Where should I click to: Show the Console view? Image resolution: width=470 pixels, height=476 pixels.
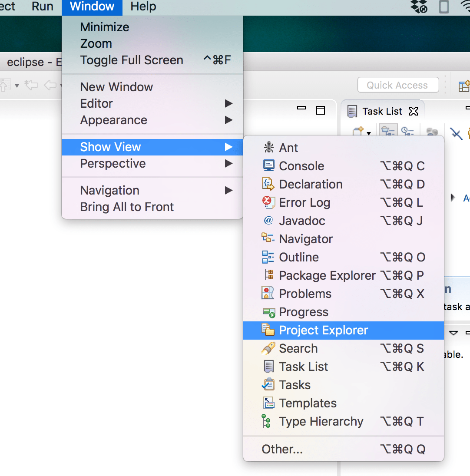click(x=344, y=166)
